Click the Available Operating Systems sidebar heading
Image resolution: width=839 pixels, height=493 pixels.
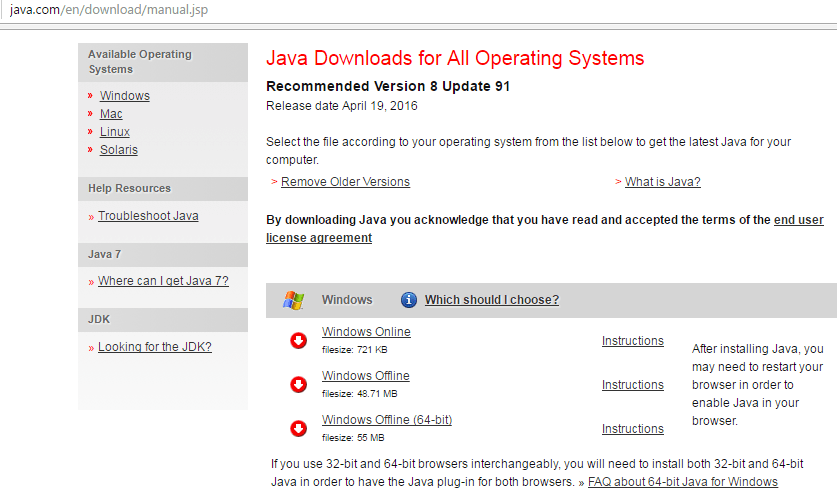163,62
